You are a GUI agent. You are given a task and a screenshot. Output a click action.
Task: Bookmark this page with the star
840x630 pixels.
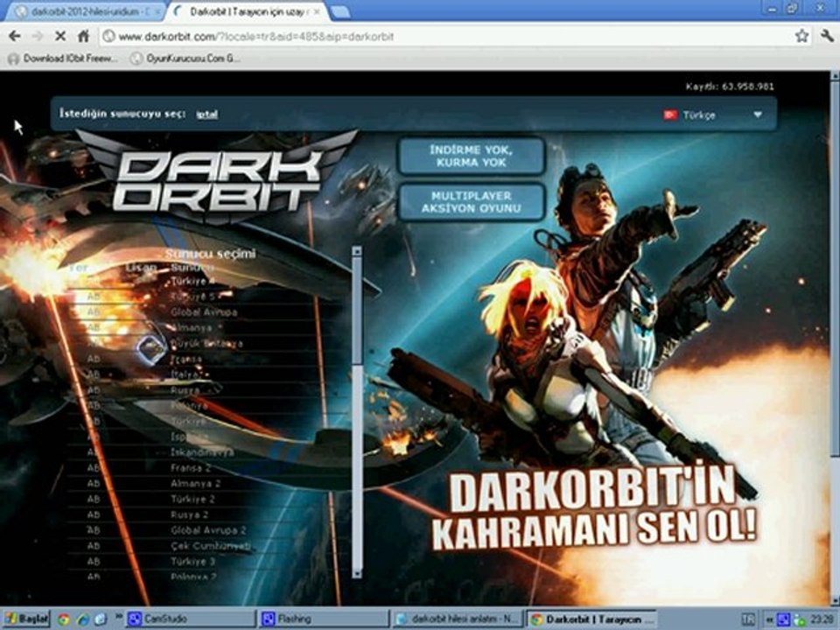[x=801, y=36]
